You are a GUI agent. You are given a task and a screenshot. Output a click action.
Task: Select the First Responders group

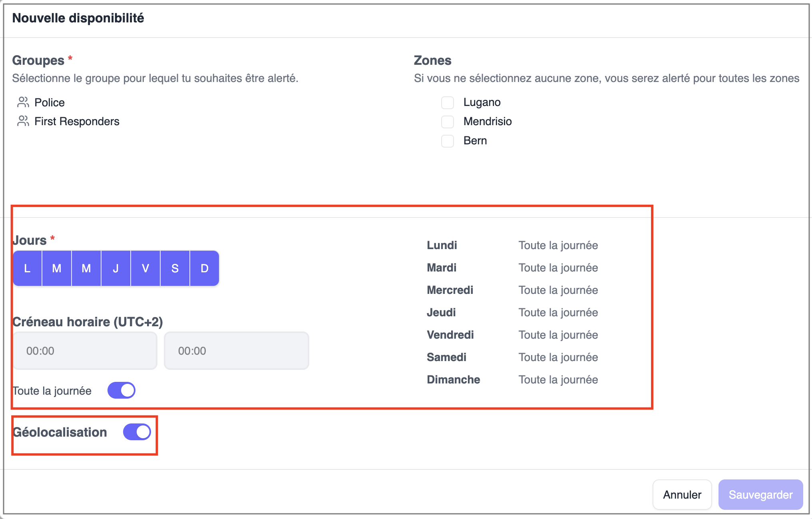[77, 121]
